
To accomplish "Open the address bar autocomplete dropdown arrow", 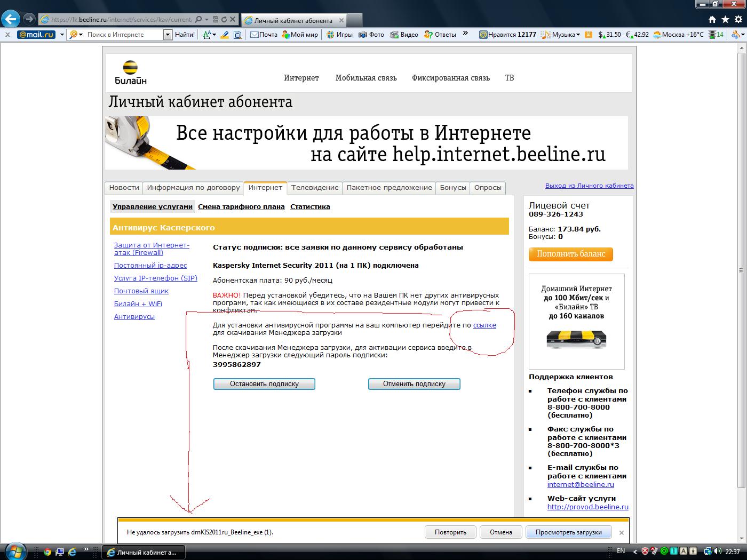I will click(207, 19).
